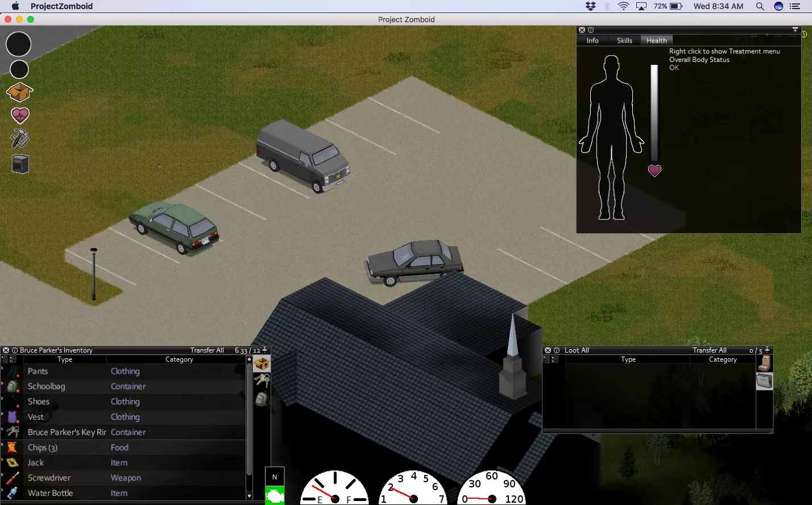Open the crafting hammer and wrench icon
The image size is (812, 505).
(20, 139)
